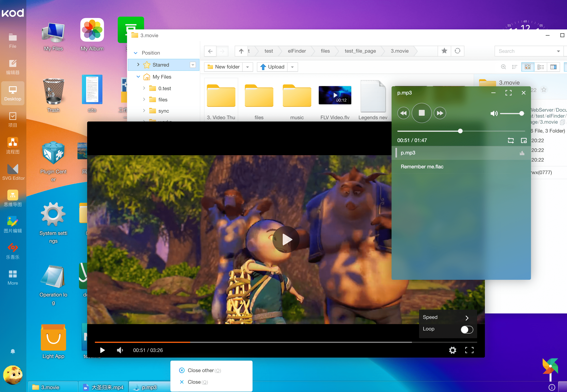Select Remember me.flac in the playlist
The height and width of the screenshot is (392, 567).
(x=422, y=166)
